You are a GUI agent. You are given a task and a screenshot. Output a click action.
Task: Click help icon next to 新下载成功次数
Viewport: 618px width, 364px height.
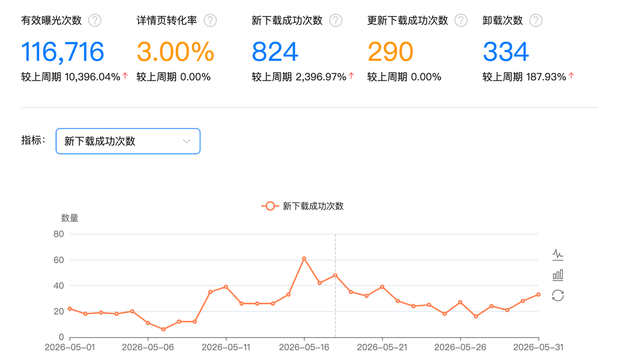336,21
